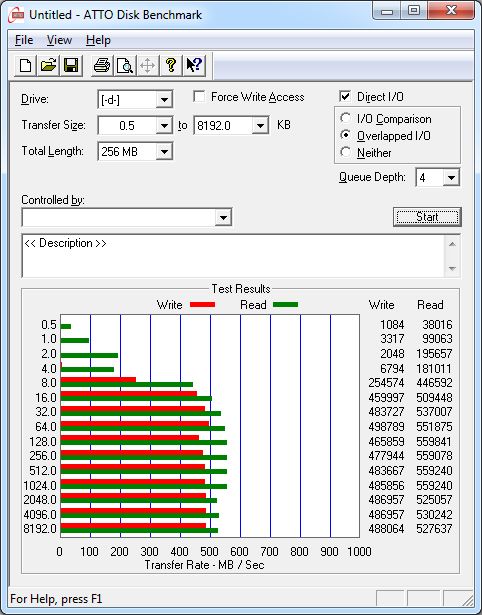
Task: Select the I/O Comparison radio button
Action: [346, 118]
